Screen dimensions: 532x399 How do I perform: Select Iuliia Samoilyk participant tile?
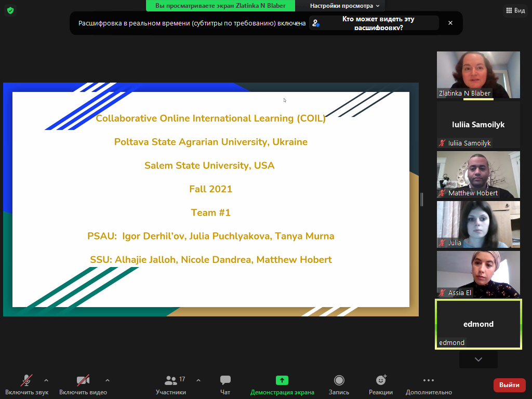[x=478, y=125]
